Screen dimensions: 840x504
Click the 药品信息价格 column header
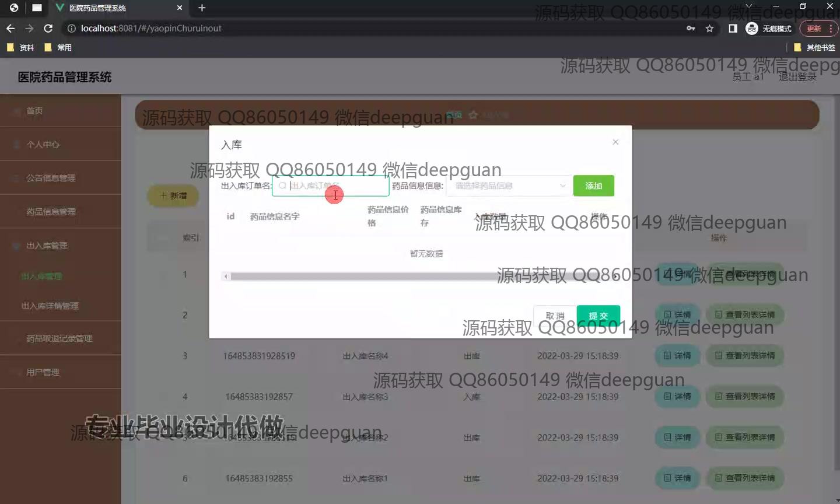[388, 216]
